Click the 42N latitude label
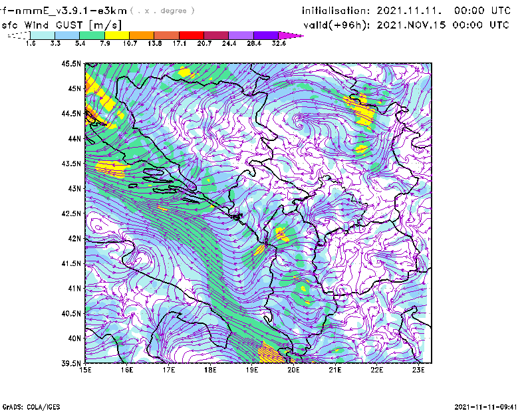Image resolution: width=532 pixels, height=411 pixels. pyautogui.click(x=74, y=238)
